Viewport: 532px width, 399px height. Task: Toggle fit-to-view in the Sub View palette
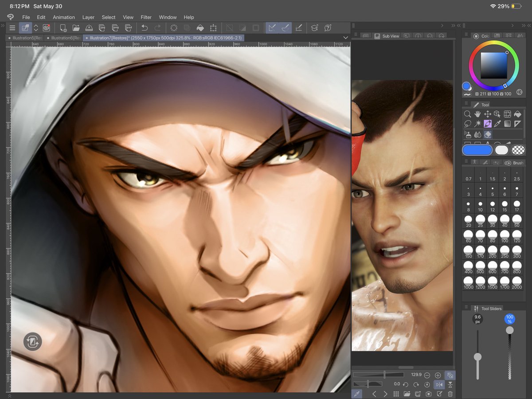(450, 375)
